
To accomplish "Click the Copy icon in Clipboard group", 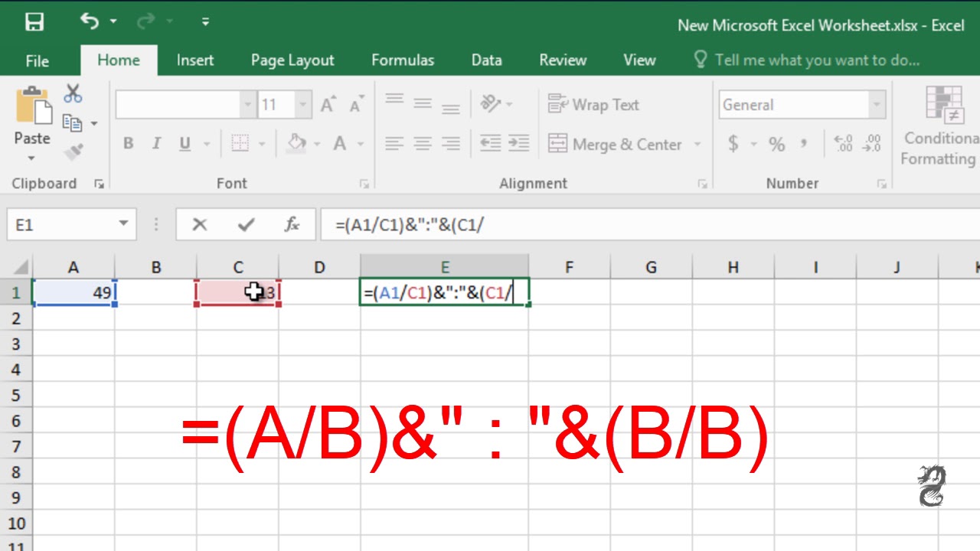I will [x=73, y=122].
